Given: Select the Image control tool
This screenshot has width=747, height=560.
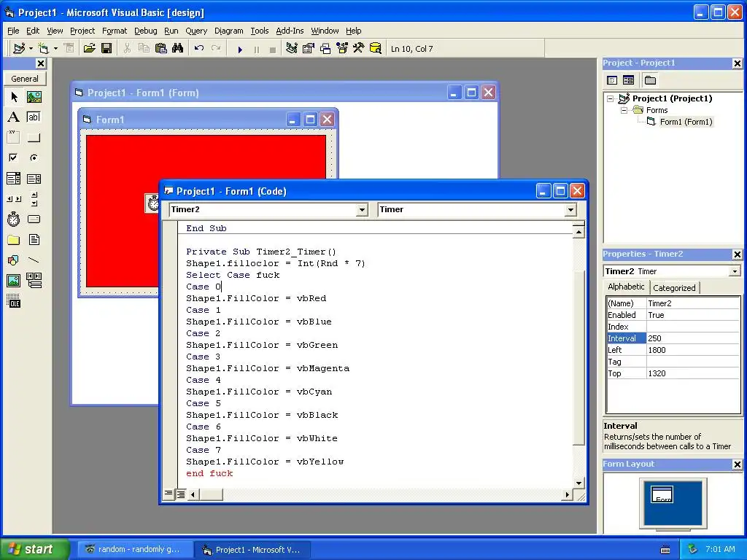Looking at the screenshot, I should (x=14, y=281).
